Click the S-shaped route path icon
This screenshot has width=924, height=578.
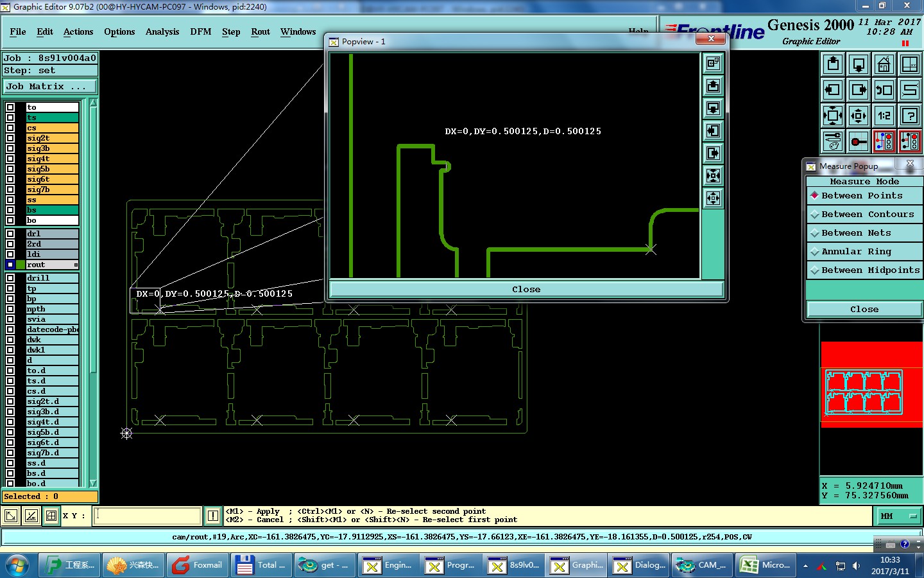point(910,90)
